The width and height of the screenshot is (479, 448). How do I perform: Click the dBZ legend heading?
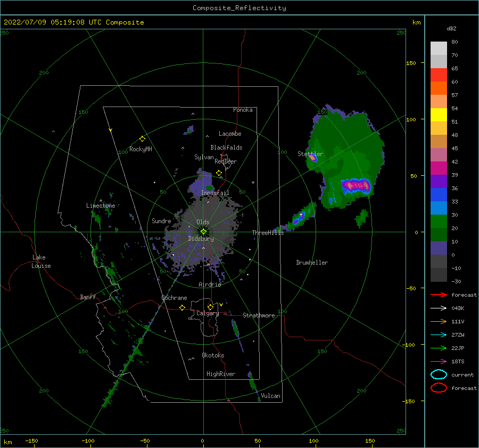[x=451, y=28]
